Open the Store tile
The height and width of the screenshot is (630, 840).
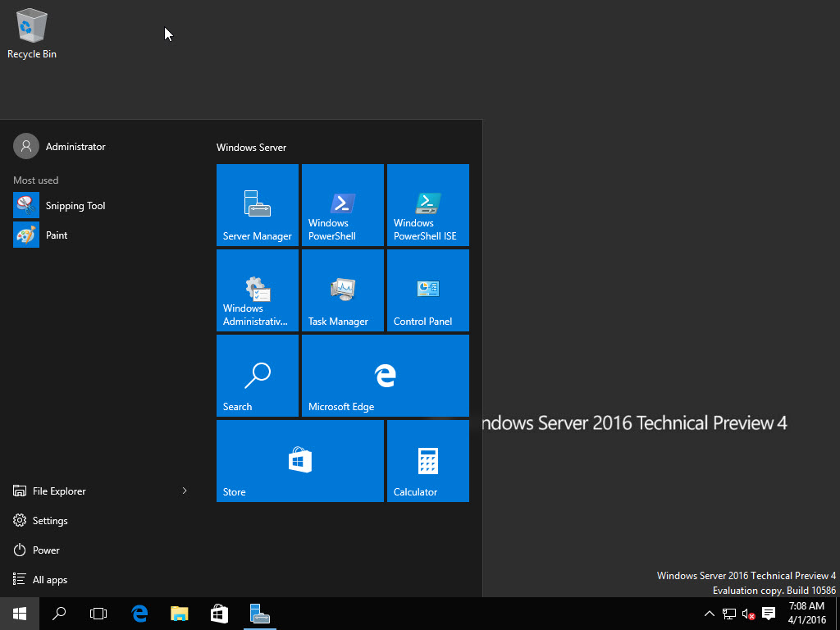pyautogui.click(x=300, y=461)
